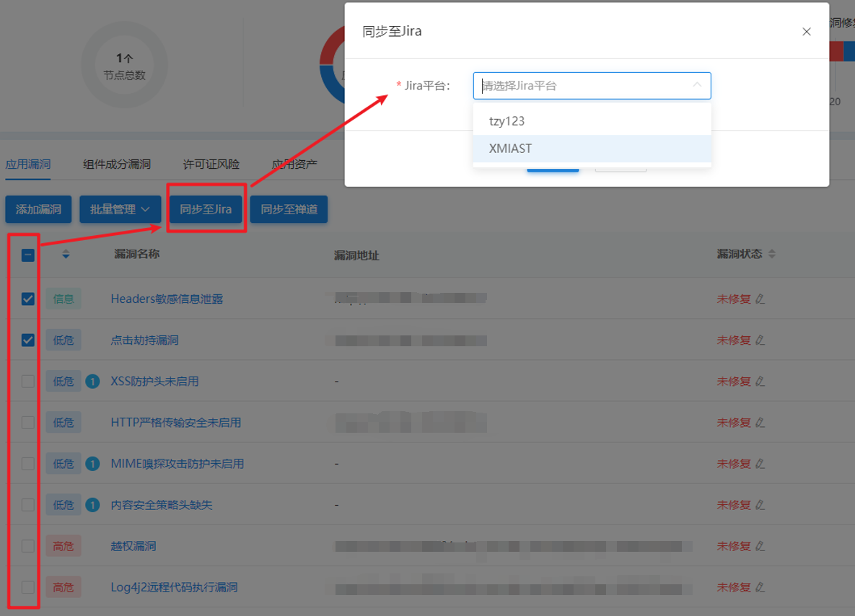This screenshot has height=616, width=855.
Task: Sort by 漏洞状态 column arrows
Action: coord(771,254)
